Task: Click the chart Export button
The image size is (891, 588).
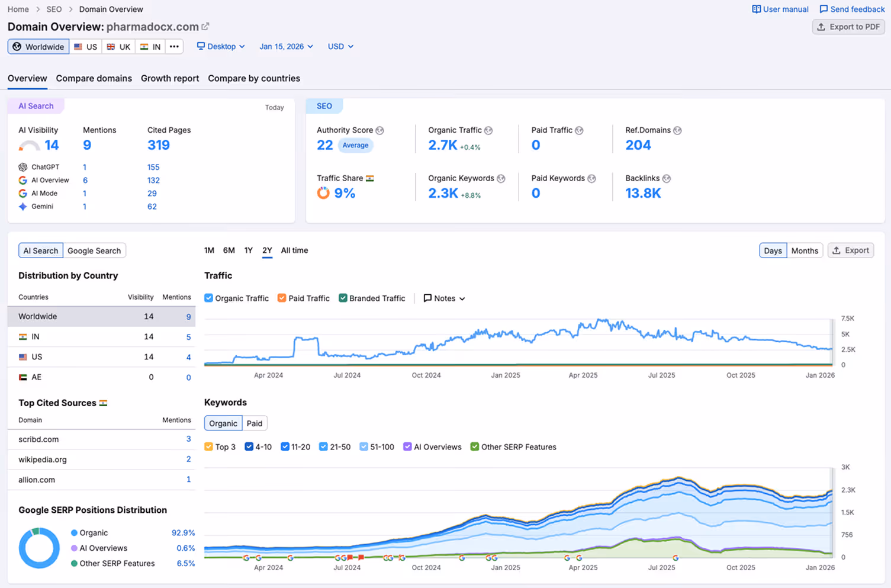Action: pos(851,250)
